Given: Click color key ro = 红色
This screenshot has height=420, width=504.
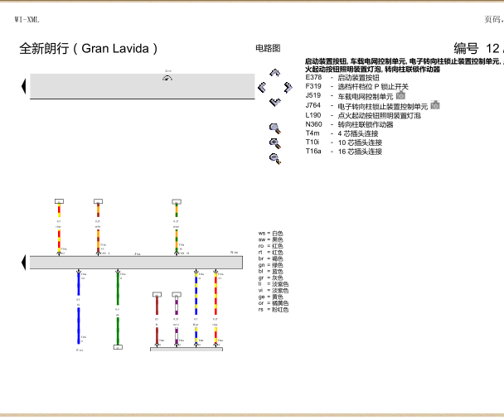Looking at the screenshot, I should [270, 246].
